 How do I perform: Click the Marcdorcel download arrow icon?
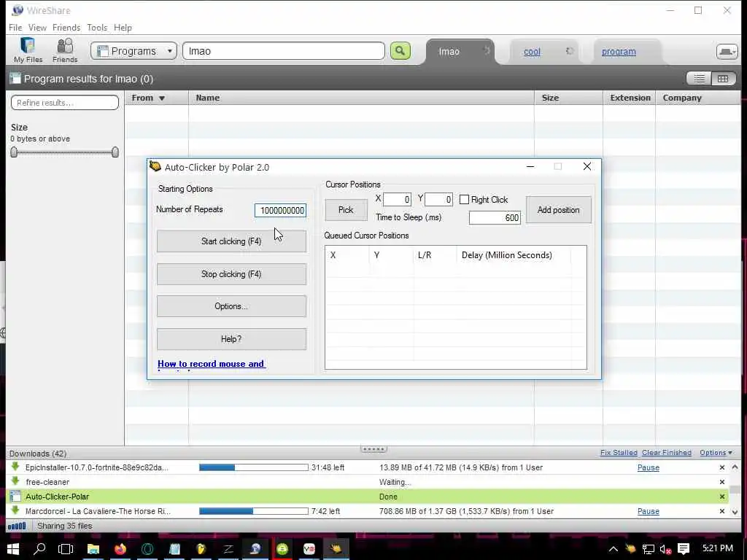click(15, 510)
